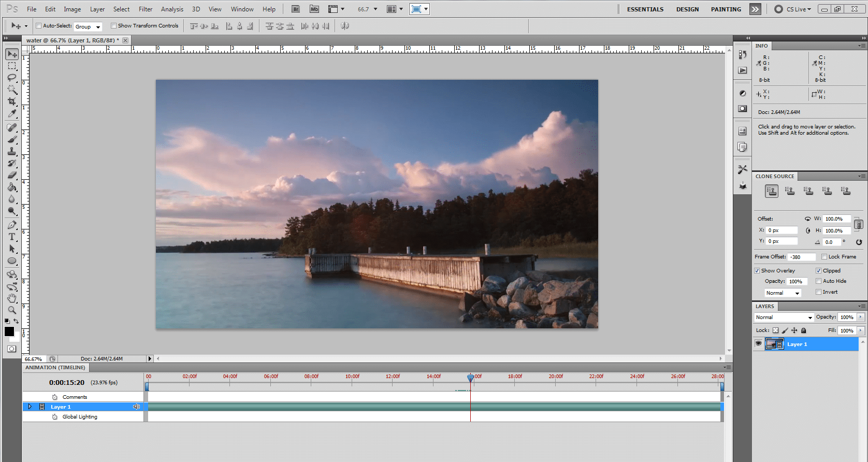Switch to the DESIGN workspace
The image size is (868, 462).
coord(687,9)
